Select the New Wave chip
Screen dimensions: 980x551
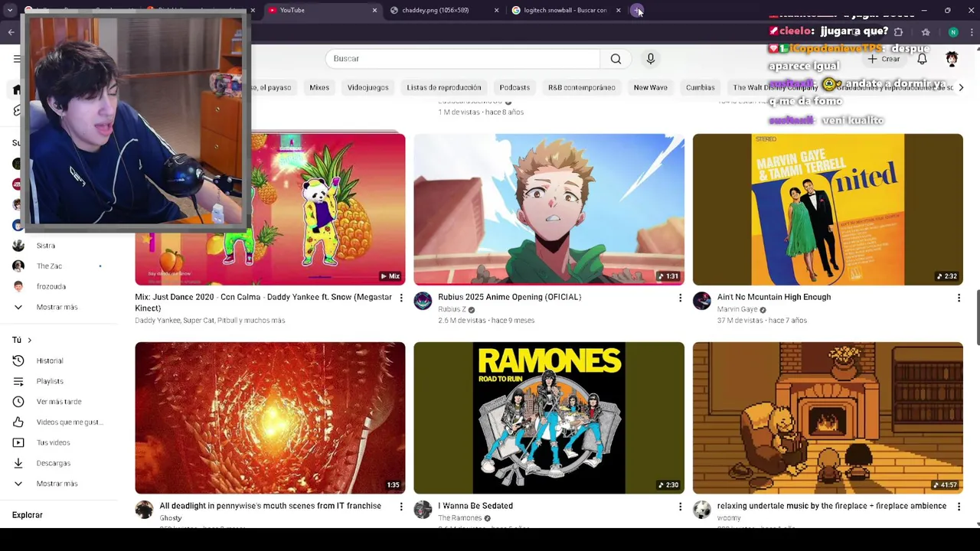651,87
